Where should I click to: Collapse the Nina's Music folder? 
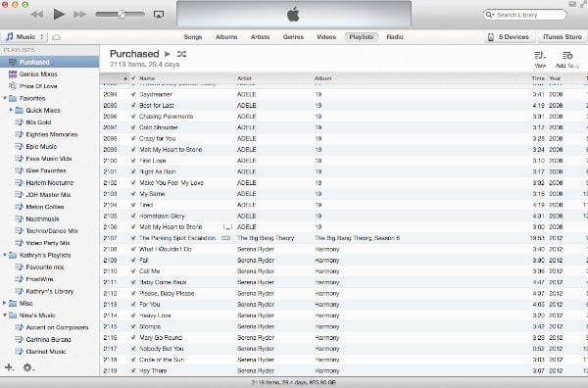(x=5, y=315)
